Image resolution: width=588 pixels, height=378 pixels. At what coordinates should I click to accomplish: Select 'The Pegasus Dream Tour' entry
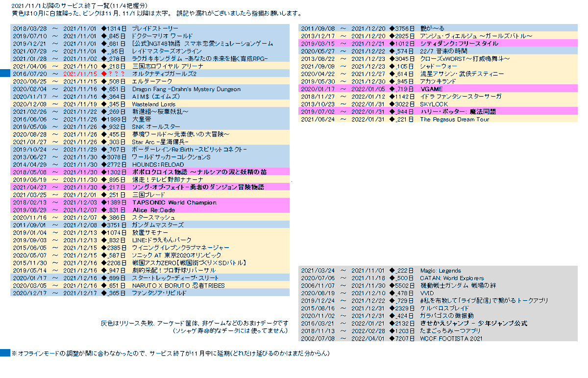pyautogui.click(x=454, y=119)
